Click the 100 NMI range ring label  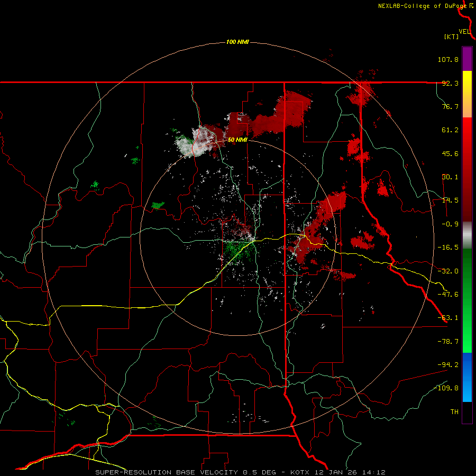click(x=237, y=42)
